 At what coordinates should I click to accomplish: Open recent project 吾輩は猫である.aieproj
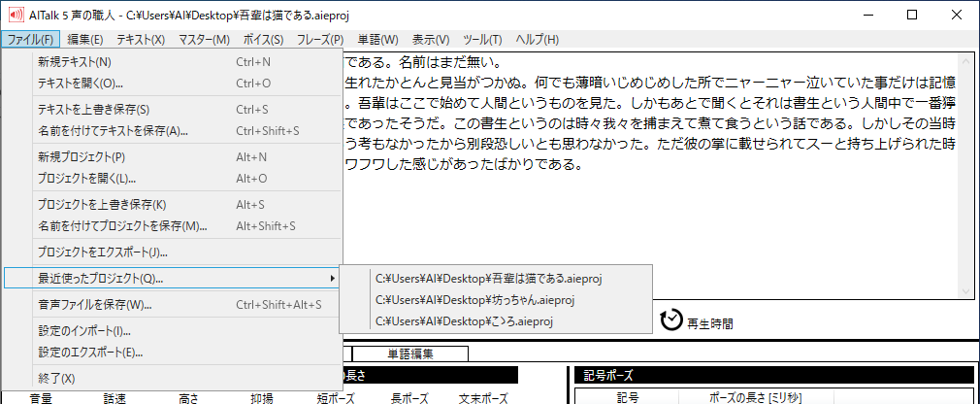click(496, 279)
